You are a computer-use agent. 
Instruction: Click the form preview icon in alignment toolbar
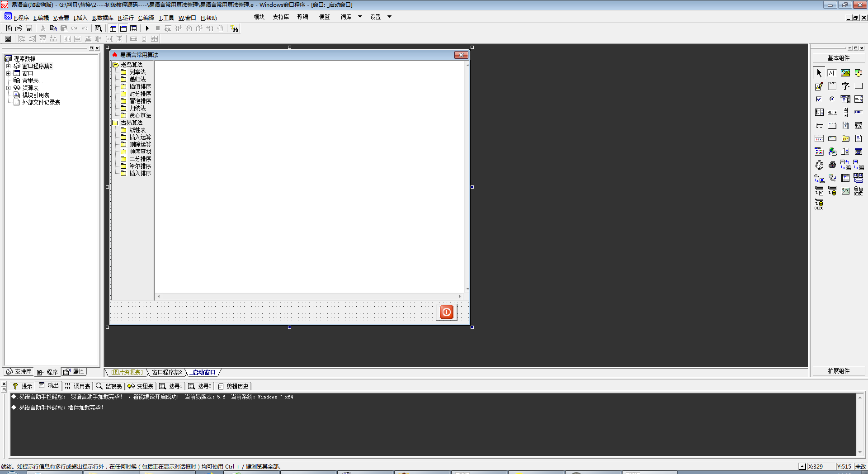(8, 39)
